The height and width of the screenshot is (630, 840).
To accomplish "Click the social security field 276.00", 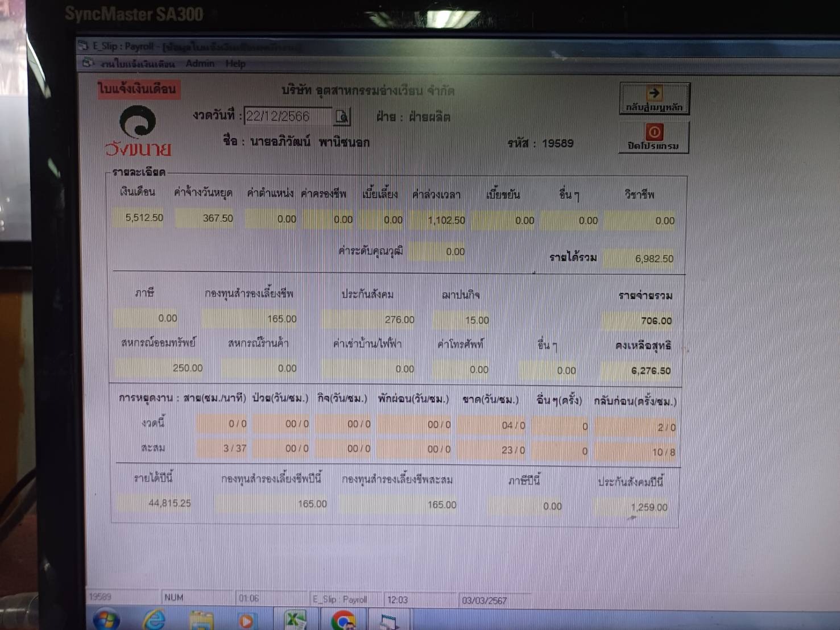I will (x=369, y=320).
